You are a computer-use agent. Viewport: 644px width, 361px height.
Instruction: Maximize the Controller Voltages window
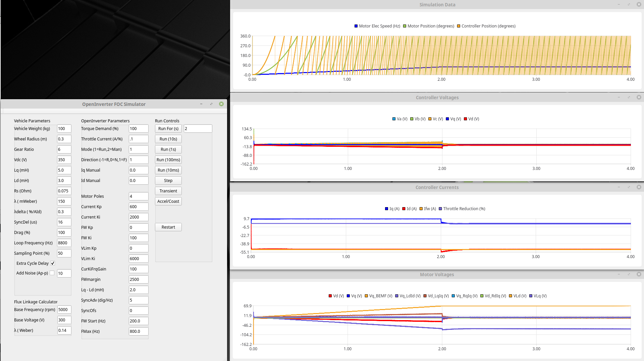click(x=629, y=98)
